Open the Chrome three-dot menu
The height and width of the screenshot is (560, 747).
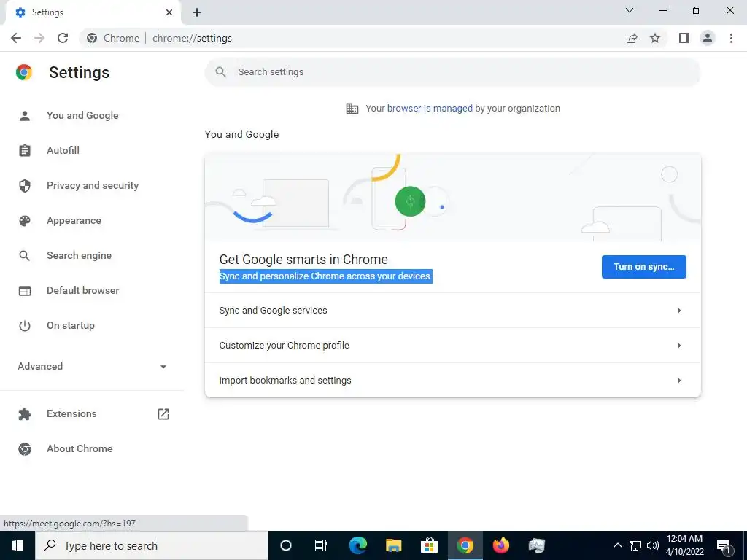pyautogui.click(x=731, y=38)
